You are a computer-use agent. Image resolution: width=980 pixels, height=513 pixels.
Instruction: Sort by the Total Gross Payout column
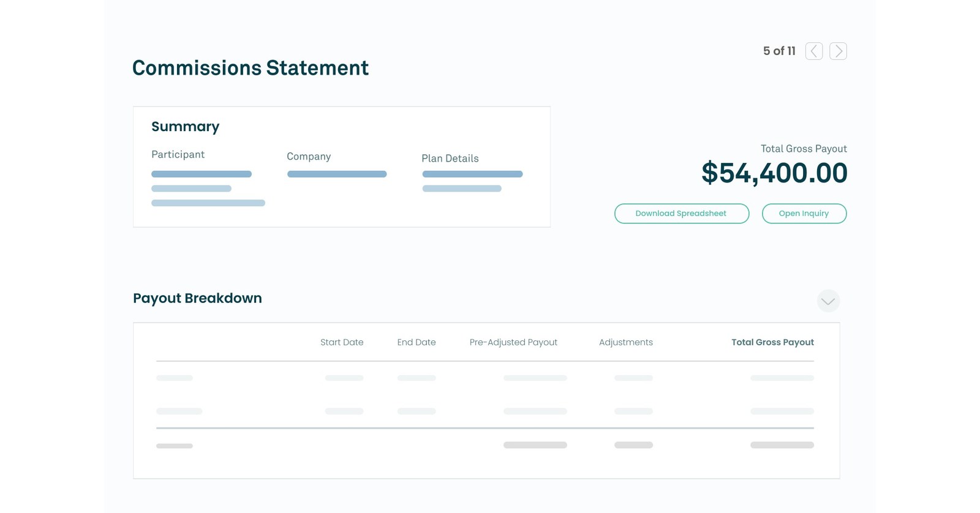pos(772,342)
